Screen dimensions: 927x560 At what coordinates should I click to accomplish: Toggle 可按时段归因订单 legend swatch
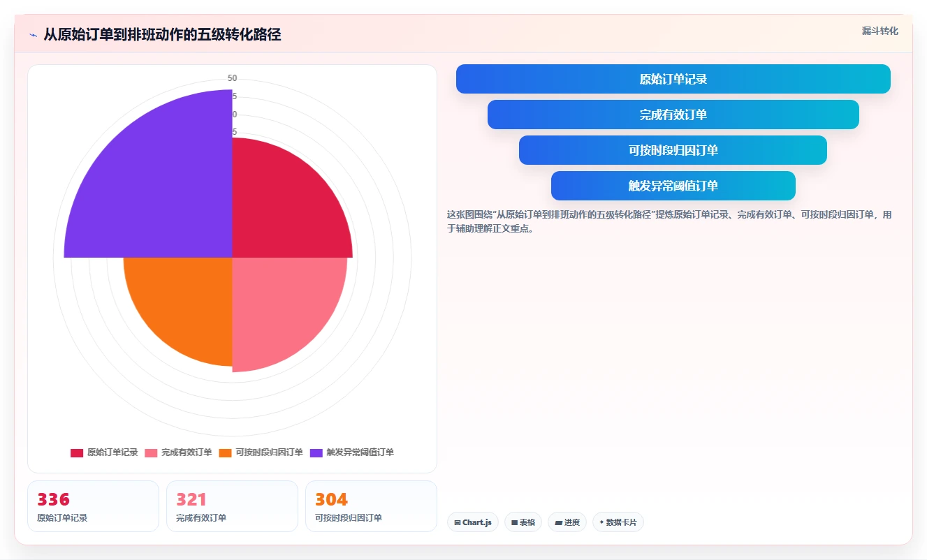(x=225, y=452)
